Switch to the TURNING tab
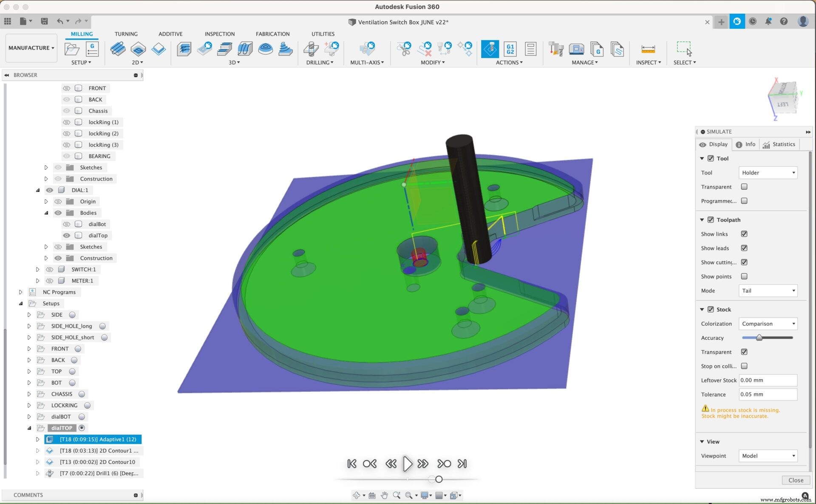This screenshot has height=504, width=816. tap(126, 34)
